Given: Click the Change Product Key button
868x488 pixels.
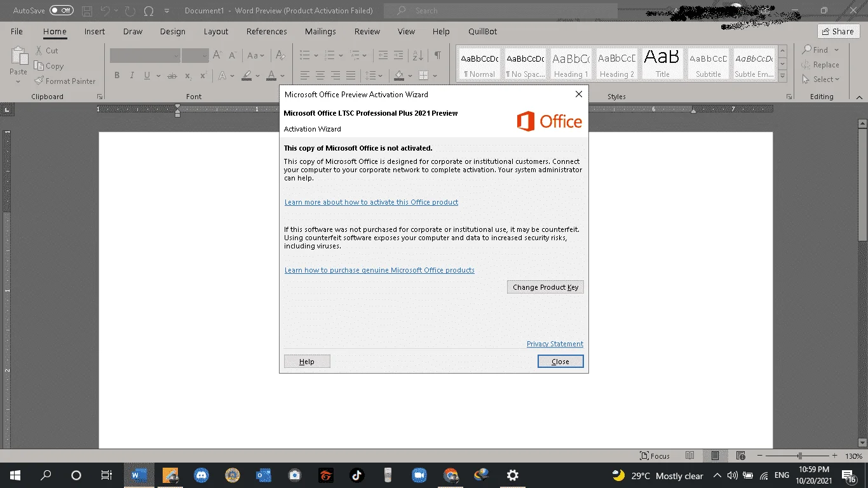Looking at the screenshot, I should (x=545, y=287).
